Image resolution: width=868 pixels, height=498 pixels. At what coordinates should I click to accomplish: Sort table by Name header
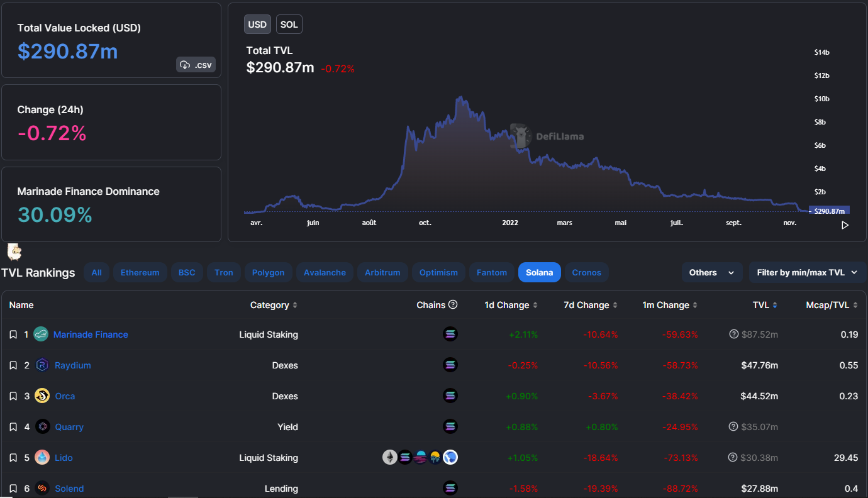[x=21, y=305]
